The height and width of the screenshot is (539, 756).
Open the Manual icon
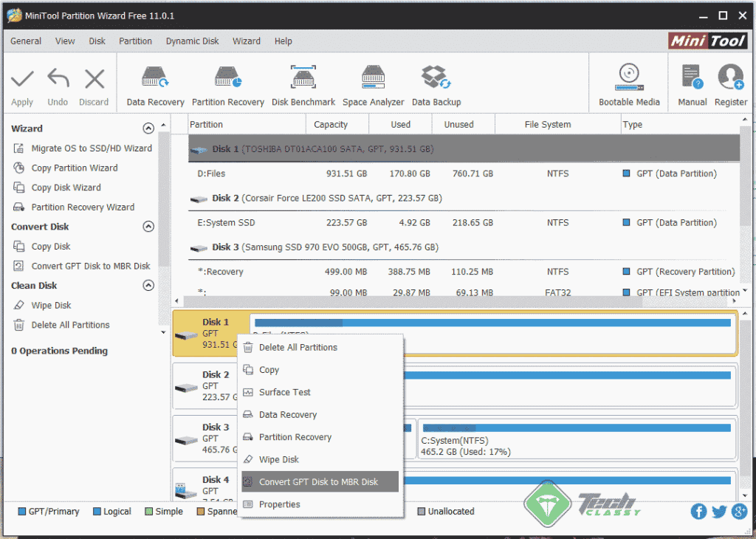point(691,81)
